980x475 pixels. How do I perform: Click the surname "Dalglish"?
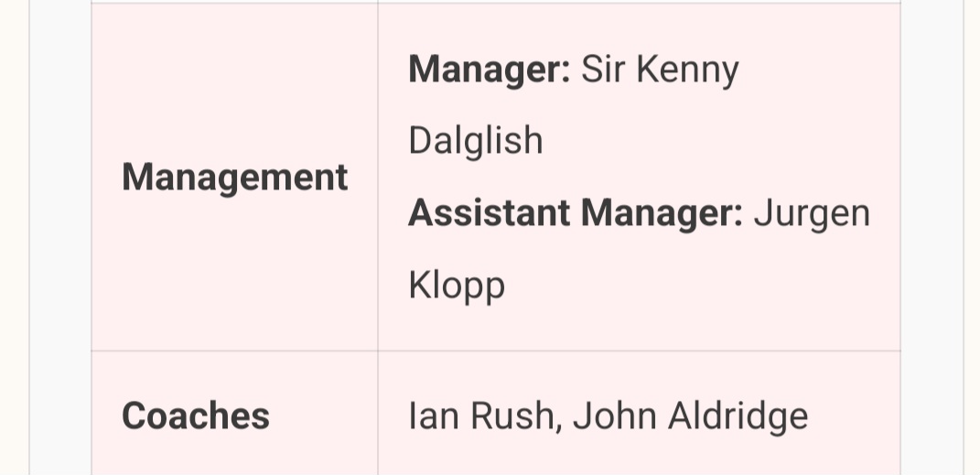pyautogui.click(x=475, y=141)
